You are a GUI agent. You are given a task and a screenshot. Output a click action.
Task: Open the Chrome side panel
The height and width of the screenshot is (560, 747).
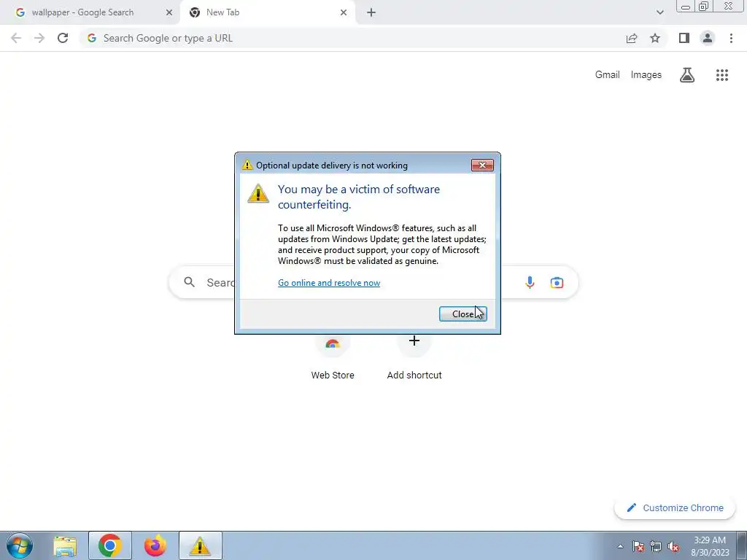[684, 38]
